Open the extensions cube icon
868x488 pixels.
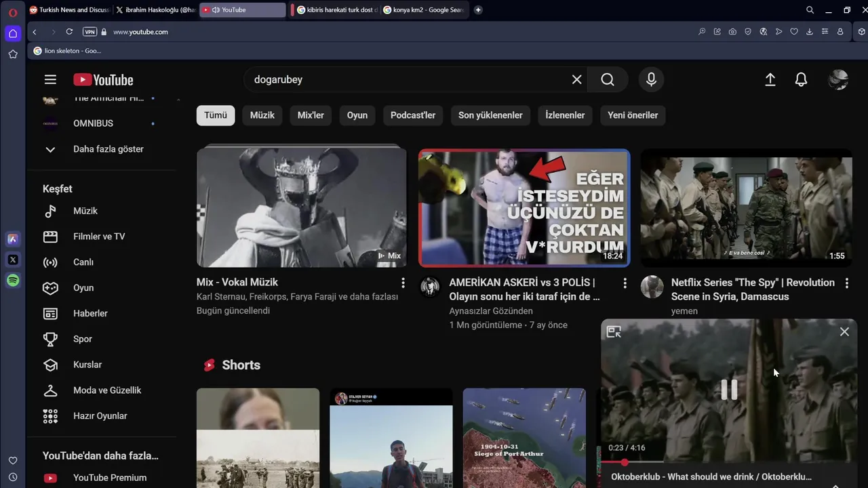click(x=862, y=32)
